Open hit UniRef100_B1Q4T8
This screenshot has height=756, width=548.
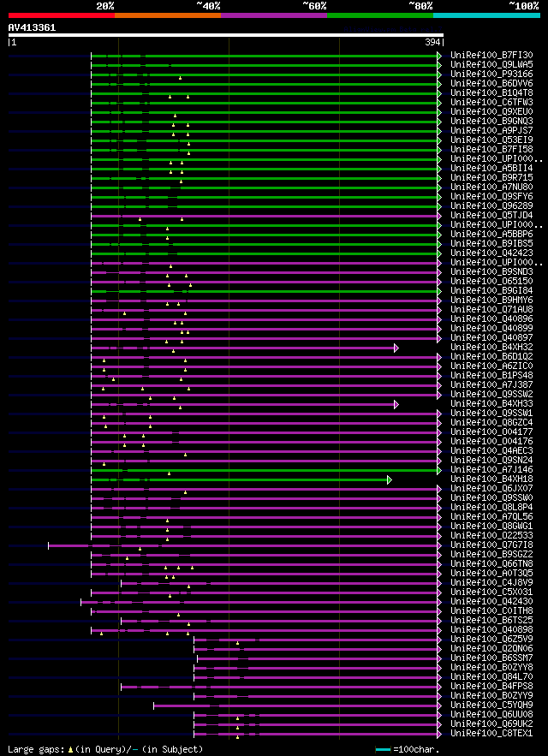[x=491, y=93]
